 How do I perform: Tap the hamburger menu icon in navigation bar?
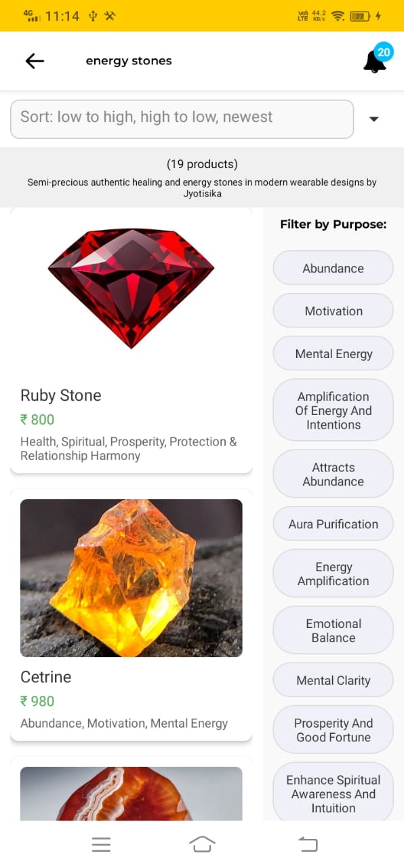(101, 844)
